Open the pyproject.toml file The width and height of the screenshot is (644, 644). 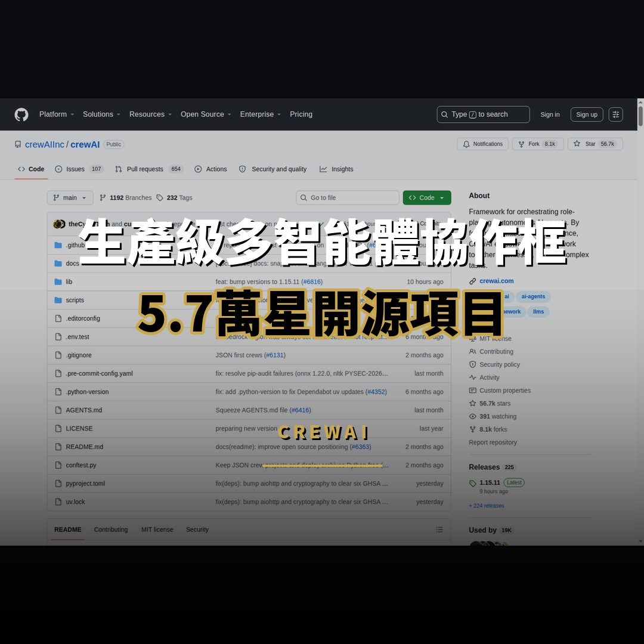(85, 484)
